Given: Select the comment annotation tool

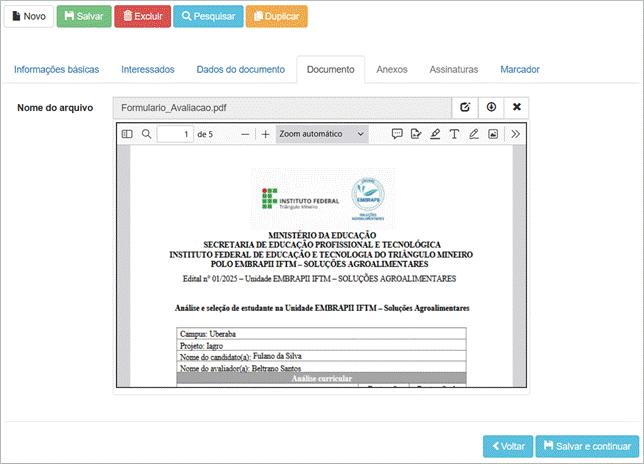Looking at the screenshot, I should pyautogui.click(x=397, y=134).
